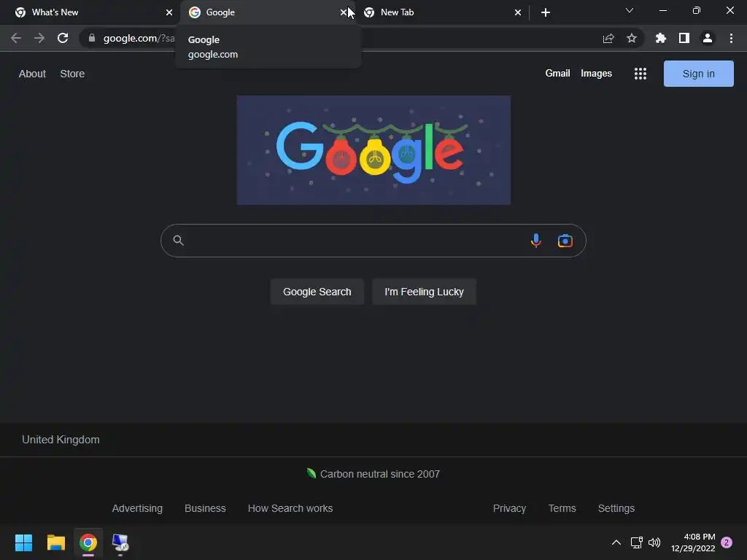Open the Terms footer link
Viewport: 747px width, 560px height.
point(562,508)
